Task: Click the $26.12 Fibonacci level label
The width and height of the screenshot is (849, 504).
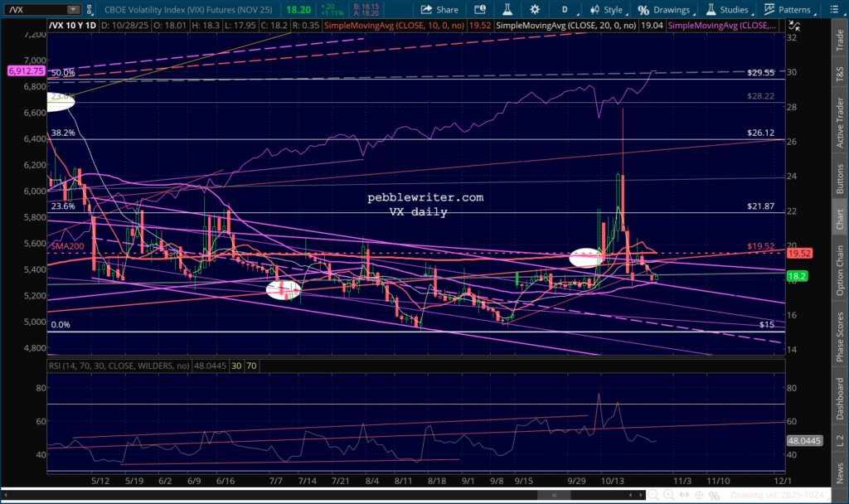Action: tap(761, 133)
